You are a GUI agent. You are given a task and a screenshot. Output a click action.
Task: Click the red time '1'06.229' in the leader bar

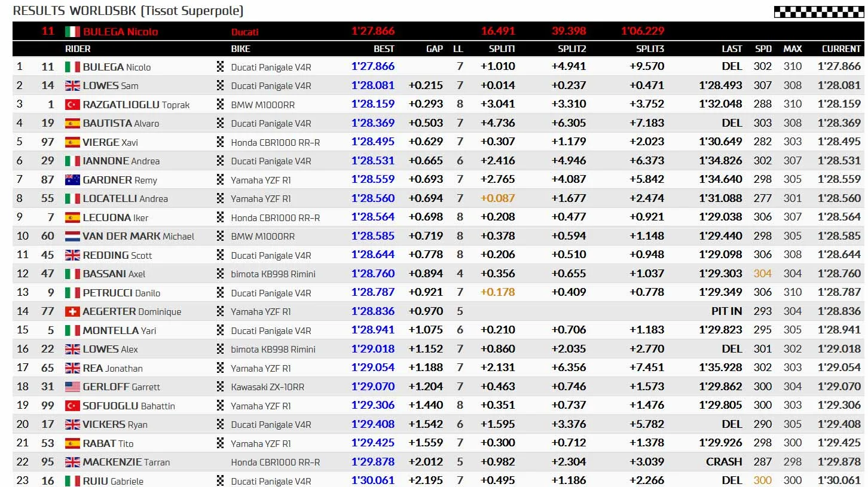click(x=643, y=31)
